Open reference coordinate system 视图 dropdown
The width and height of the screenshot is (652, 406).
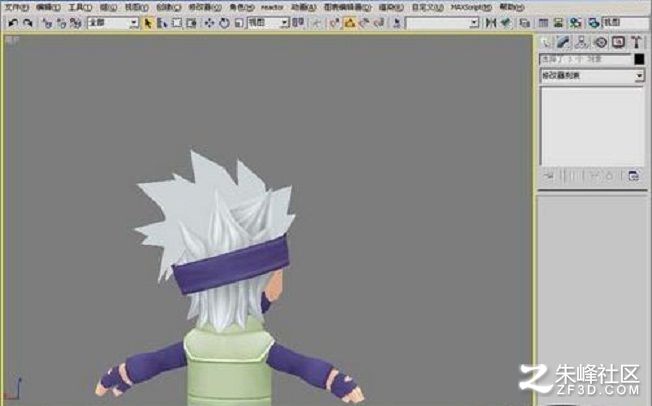pyautogui.click(x=268, y=22)
